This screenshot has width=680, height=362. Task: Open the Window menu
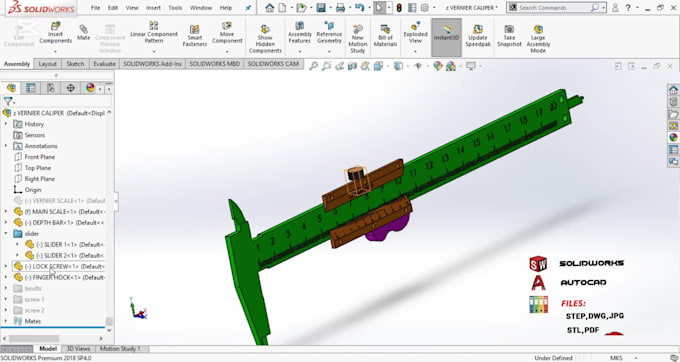201,8
